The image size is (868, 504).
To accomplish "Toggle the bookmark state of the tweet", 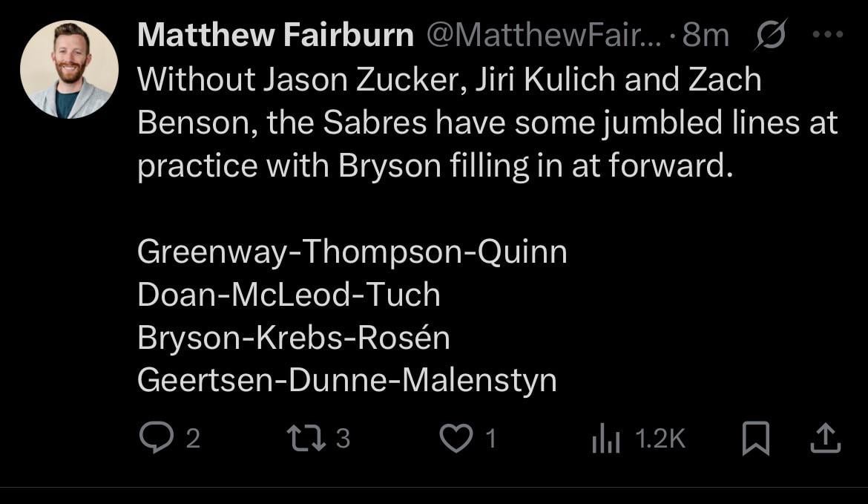I will point(757,438).
